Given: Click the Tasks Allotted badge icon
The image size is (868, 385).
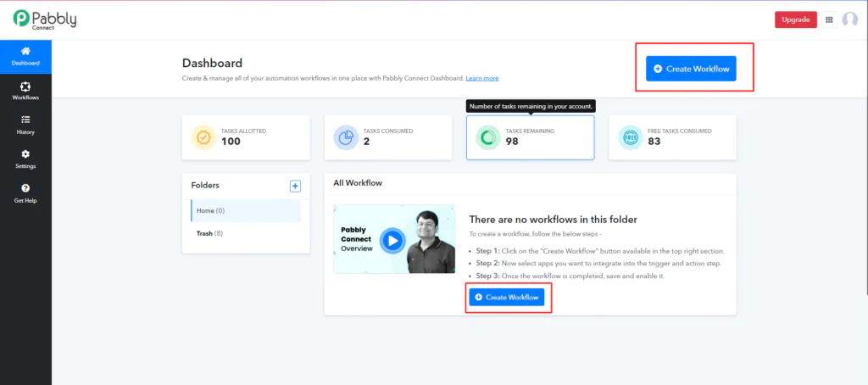Looking at the screenshot, I should (203, 138).
